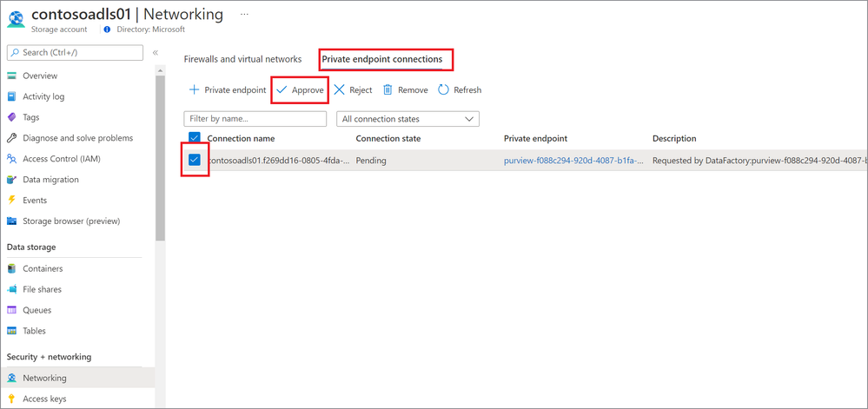Click the Refresh button label
The height and width of the screenshot is (409, 868).
tap(467, 89)
